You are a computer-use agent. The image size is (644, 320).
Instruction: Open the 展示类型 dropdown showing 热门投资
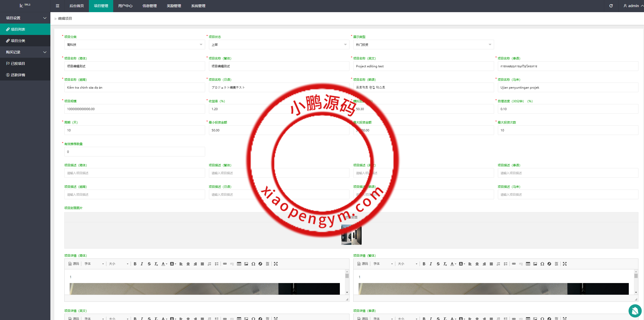click(x=423, y=45)
